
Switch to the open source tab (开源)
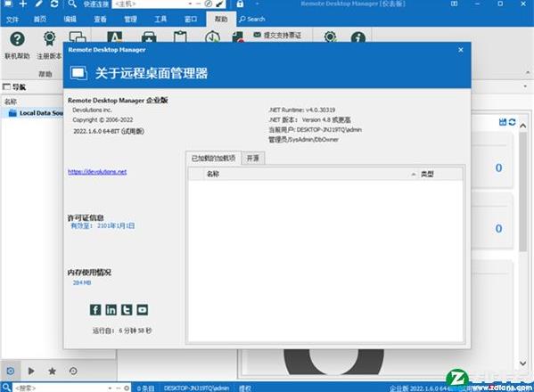tap(252, 159)
